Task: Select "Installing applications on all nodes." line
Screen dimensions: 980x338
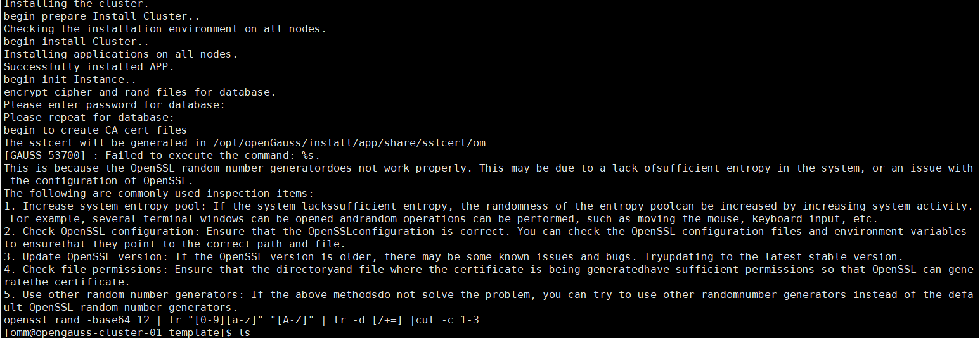Action: click(120, 54)
